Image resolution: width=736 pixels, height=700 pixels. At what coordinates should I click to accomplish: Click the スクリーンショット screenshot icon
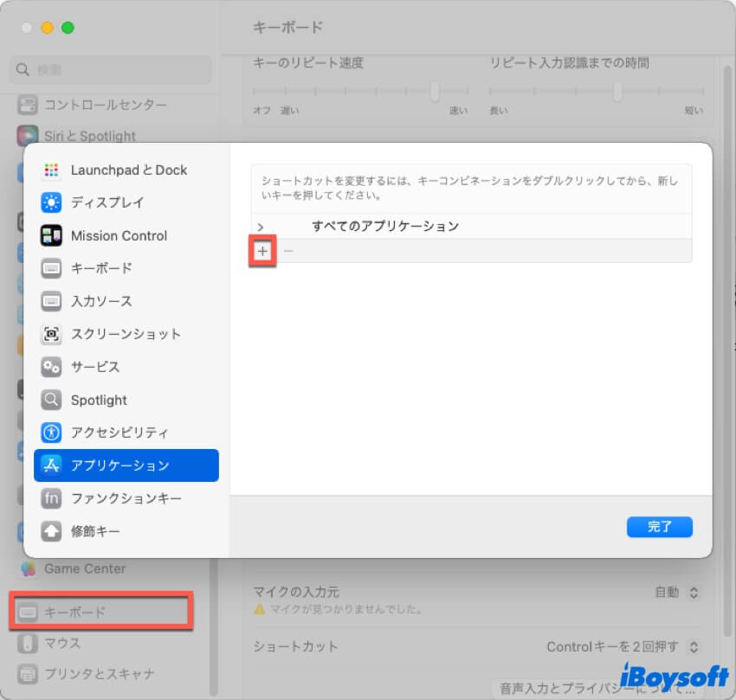(x=51, y=334)
